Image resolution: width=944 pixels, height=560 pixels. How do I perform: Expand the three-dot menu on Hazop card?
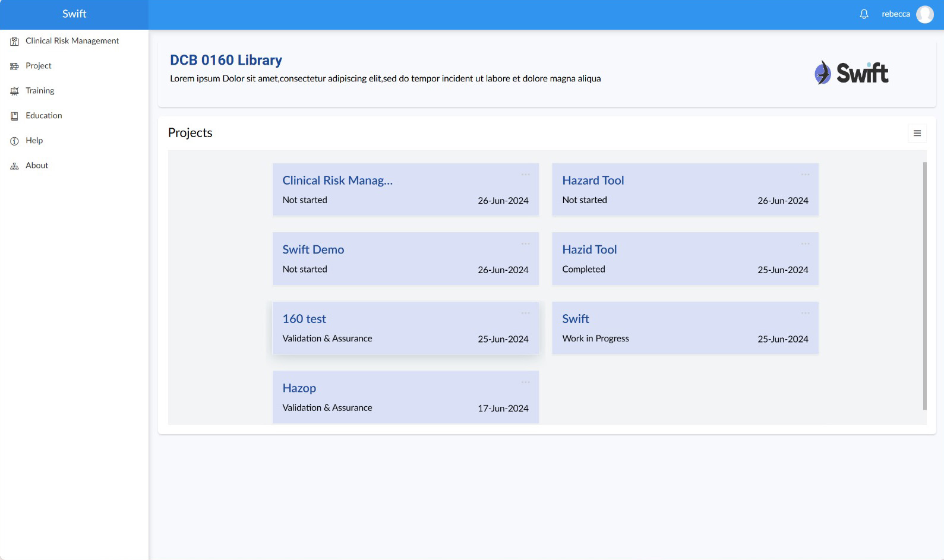tap(525, 382)
